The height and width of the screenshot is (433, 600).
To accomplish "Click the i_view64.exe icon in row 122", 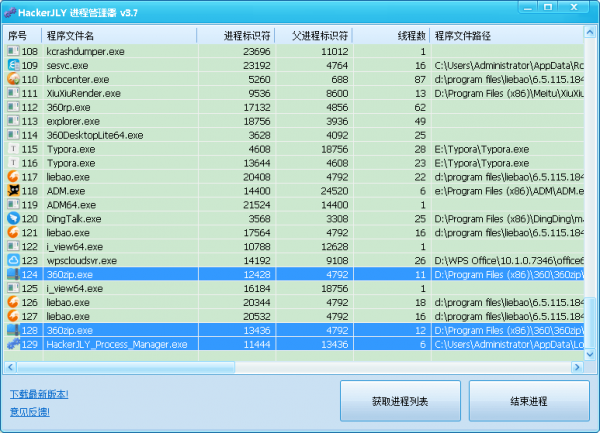I will [x=13, y=247].
